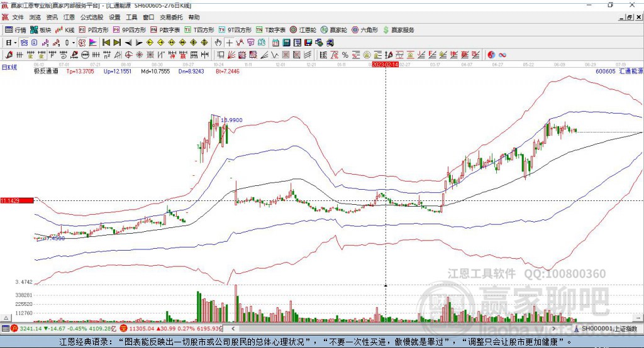Open the 文件 menu
Image resolution: width=644 pixels, height=348 pixels.
[x=18, y=17]
